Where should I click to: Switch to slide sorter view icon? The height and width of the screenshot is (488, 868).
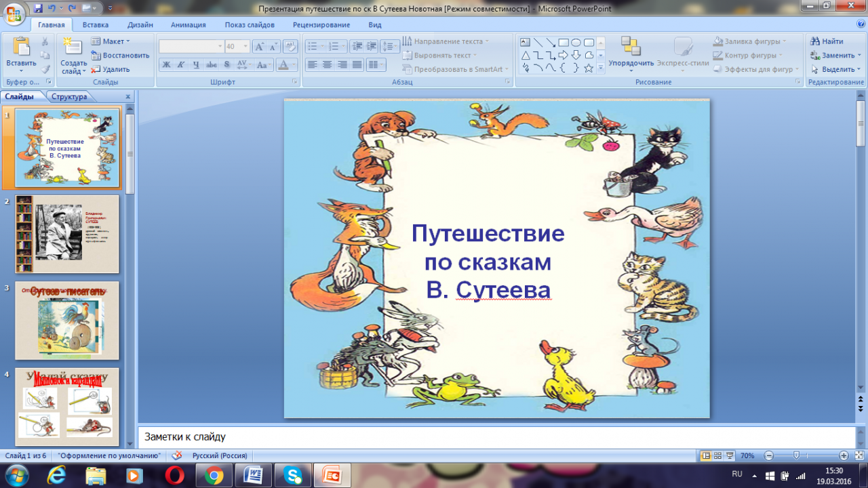pyautogui.click(x=718, y=455)
